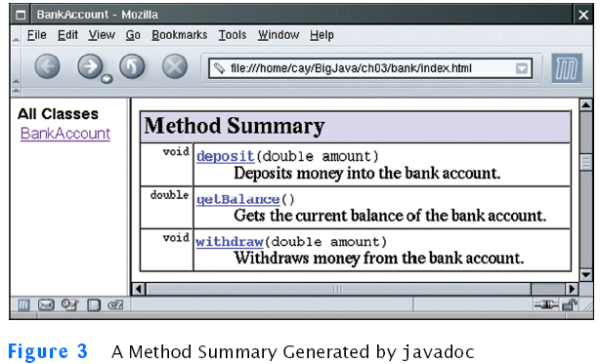Open Navigator from status bar M icon

[x=23, y=304]
